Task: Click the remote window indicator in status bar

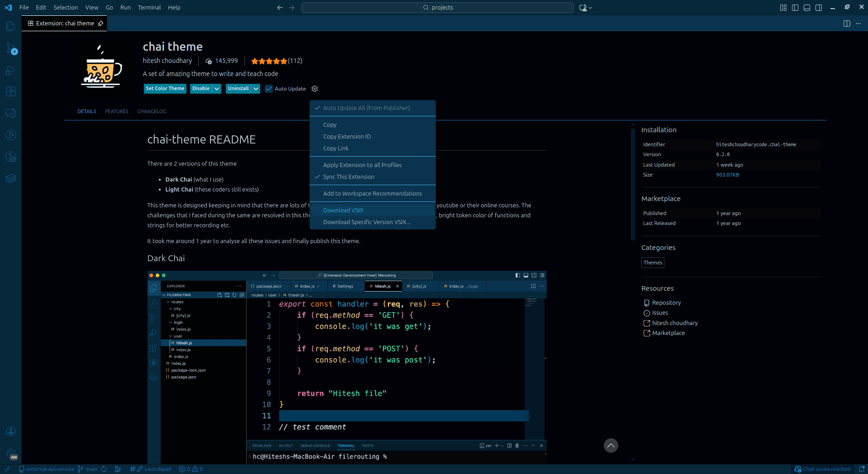Action: (7, 469)
